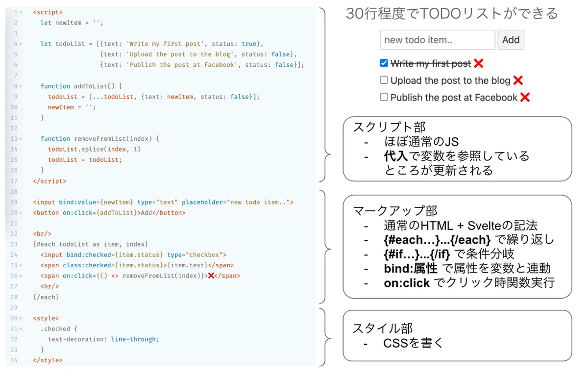Click line number 17 in the gutter
Image resolution: width=588 pixels, height=380 pixels.
pos(14,181)
